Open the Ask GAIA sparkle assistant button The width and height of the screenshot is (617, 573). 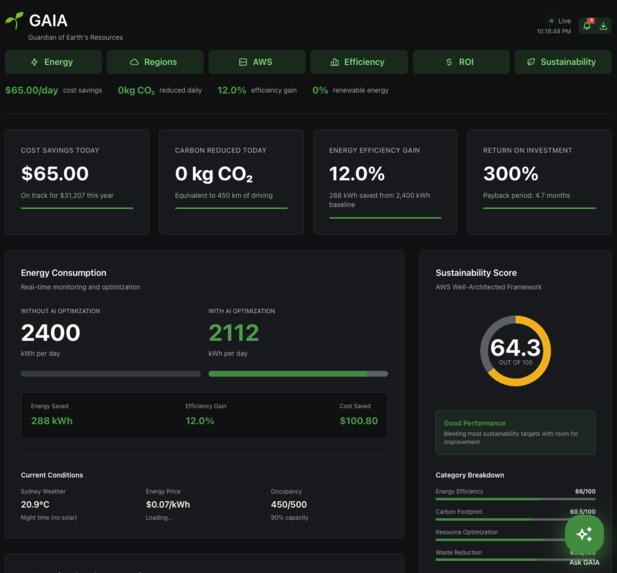pyautogui.click(x=584, y=534)
